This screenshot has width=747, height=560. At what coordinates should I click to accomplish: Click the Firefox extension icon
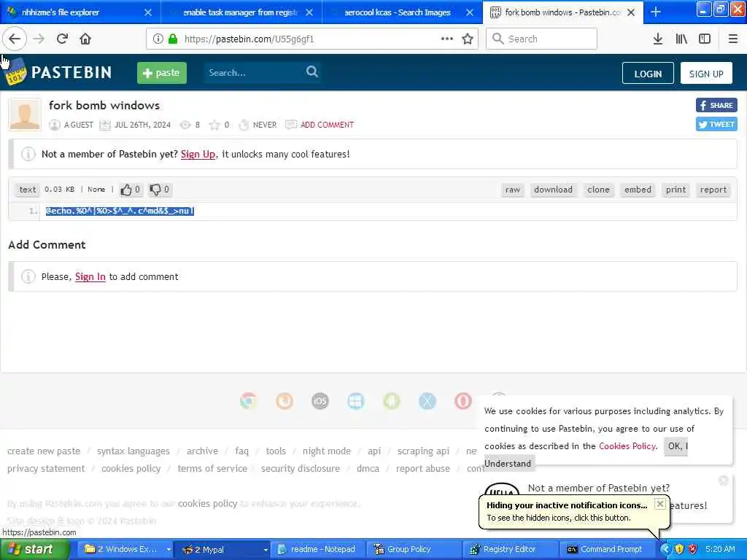285,401
